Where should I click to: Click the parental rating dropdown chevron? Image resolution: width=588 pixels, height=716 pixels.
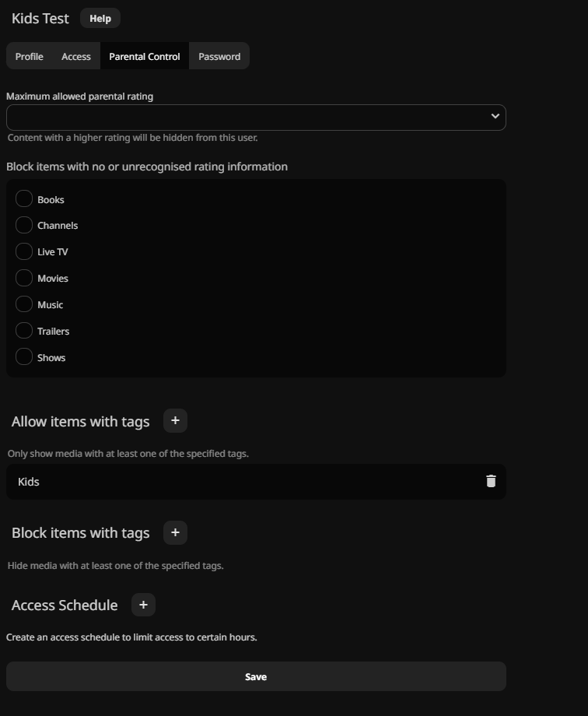click(x=495, y=117)
